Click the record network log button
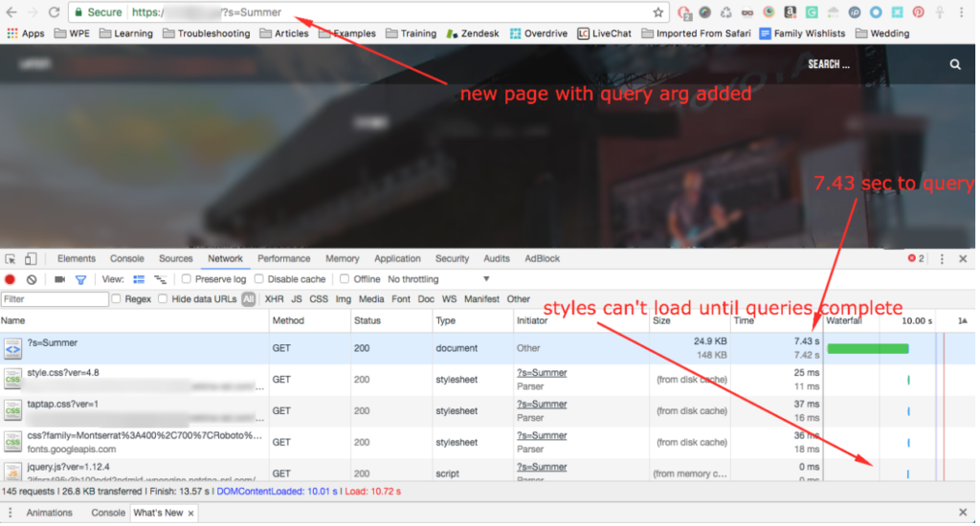980x526 pixels. pyautogui.click(x=11, y=279)
